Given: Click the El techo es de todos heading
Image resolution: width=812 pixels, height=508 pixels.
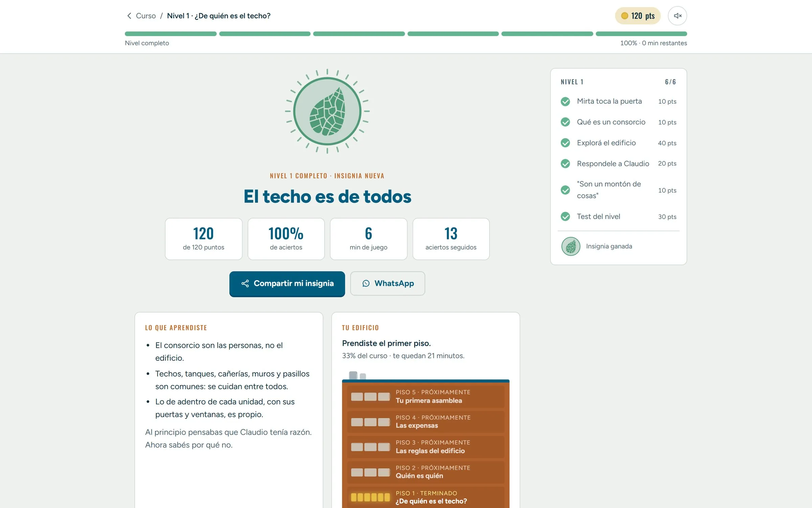Looking at the screenshot, I should [328, 197].
